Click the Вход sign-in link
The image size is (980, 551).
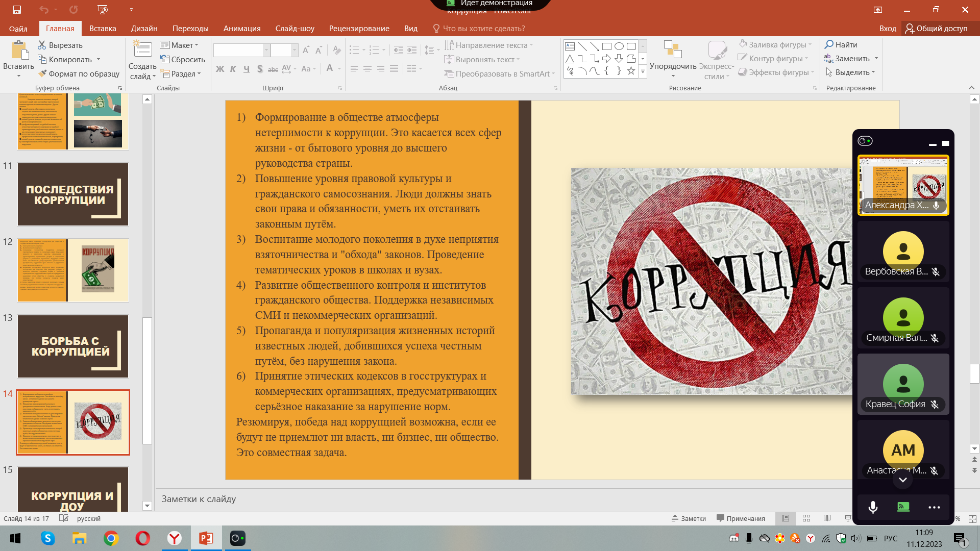tap(888, 29)
